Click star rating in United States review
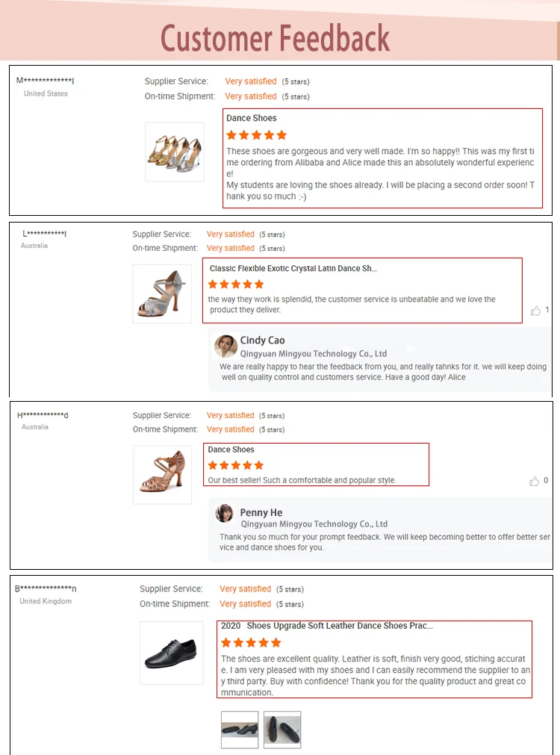This screenshot has width=560, height=755. coord(256,135)
